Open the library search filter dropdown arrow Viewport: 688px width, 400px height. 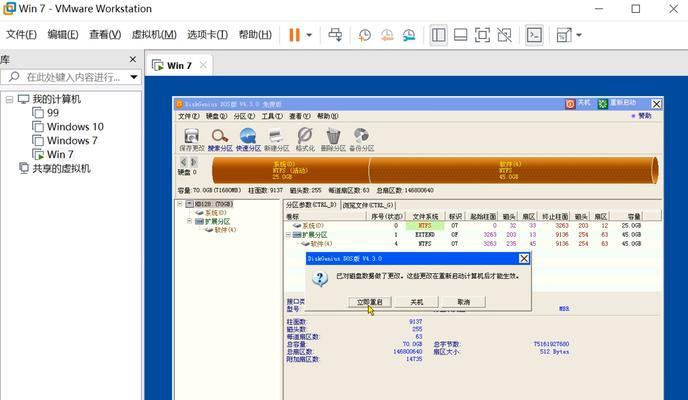[x=134, y=77]
